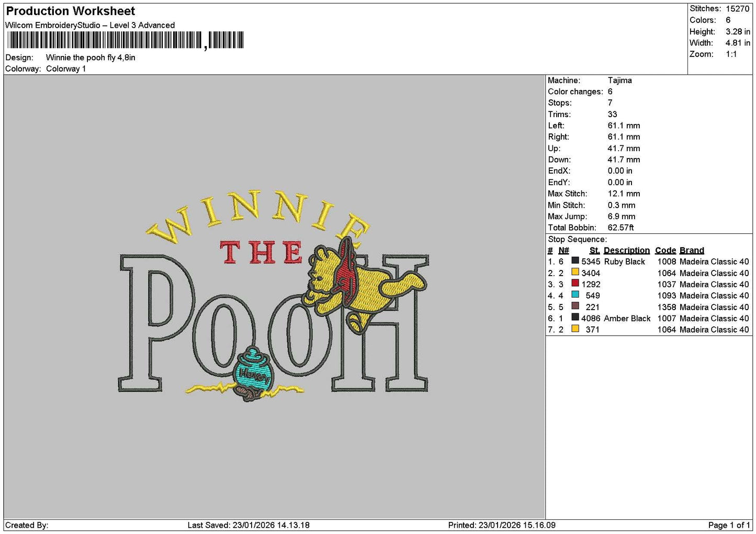
Task: Click design name 'Winnie the pooh fly 4,8in'
Action: (91, 58)
